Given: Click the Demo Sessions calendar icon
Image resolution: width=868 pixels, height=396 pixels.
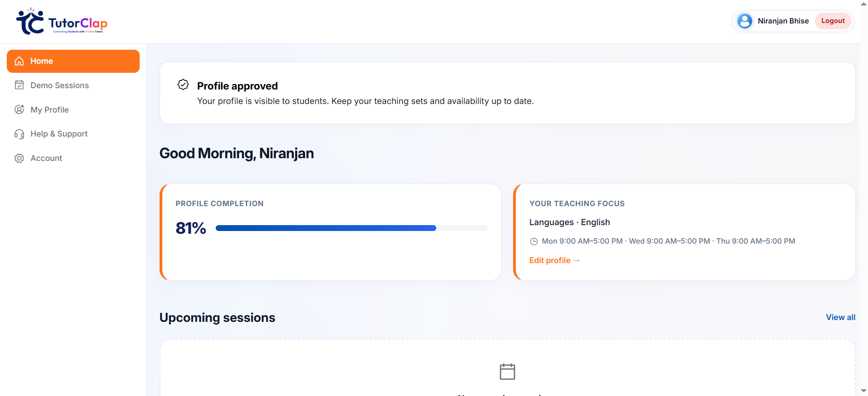Looking at the screenshot, I should point(19,85).
